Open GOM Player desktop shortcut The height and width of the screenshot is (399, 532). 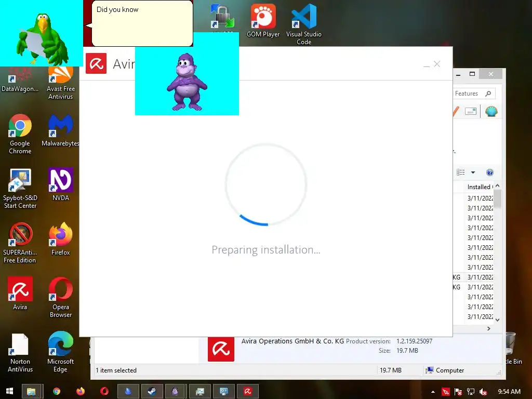(263, 21)
